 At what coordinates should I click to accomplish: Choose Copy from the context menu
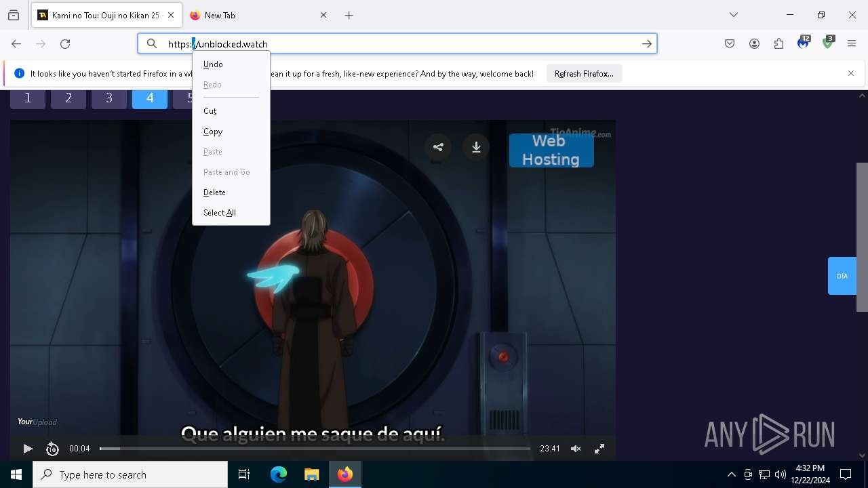[231, 131]
